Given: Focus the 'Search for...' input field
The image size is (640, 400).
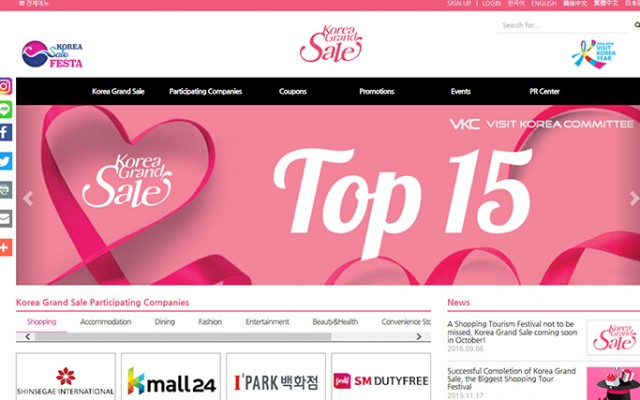Looking at the screenshot, I should point(563,25).
